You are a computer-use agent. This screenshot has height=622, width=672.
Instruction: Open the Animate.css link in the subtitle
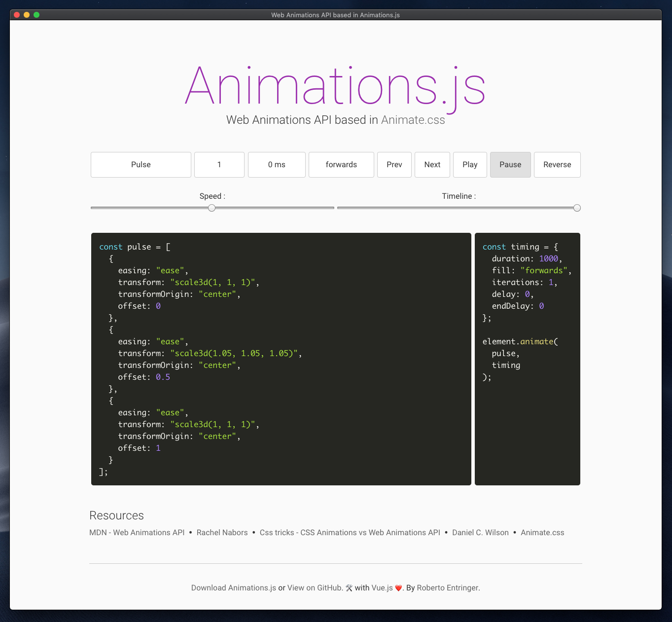click(x=413, y=120)
